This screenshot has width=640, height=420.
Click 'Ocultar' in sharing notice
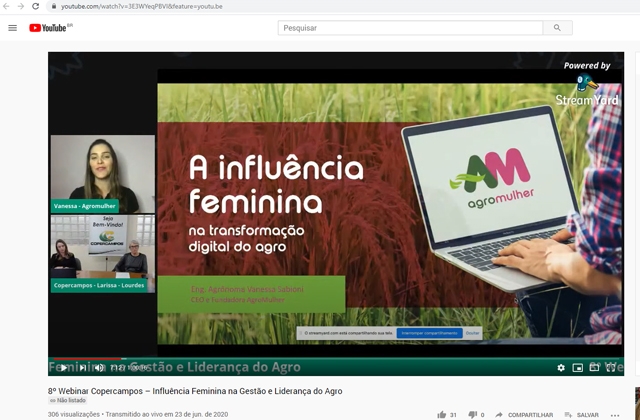pyautogui.click(x=472, y=333)
